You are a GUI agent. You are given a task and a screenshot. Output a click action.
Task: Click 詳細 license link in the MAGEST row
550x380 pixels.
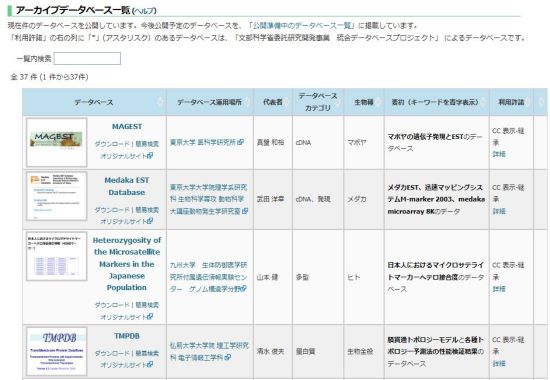pos(499,154)
